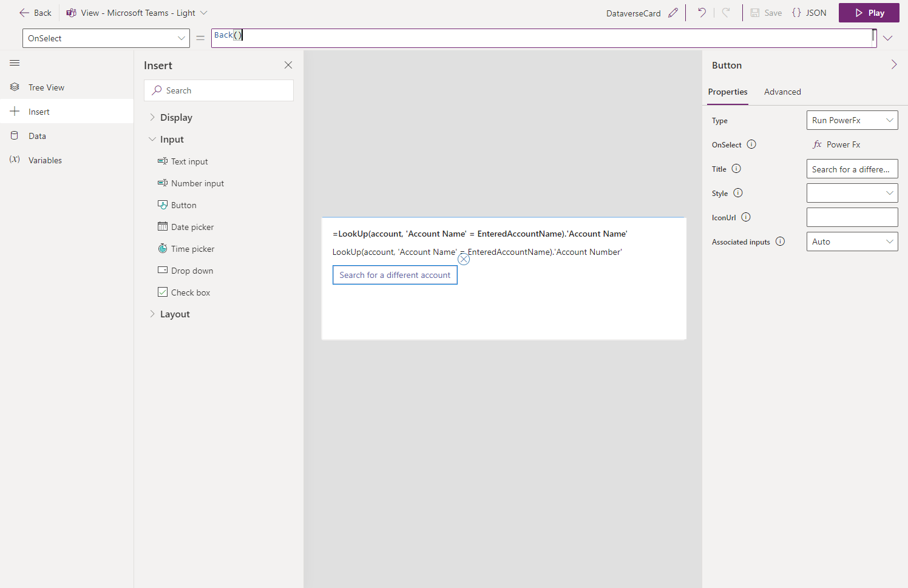Click the Insert panel search box
The height and width of the screenshot is (588, 908).
point(219,90)
